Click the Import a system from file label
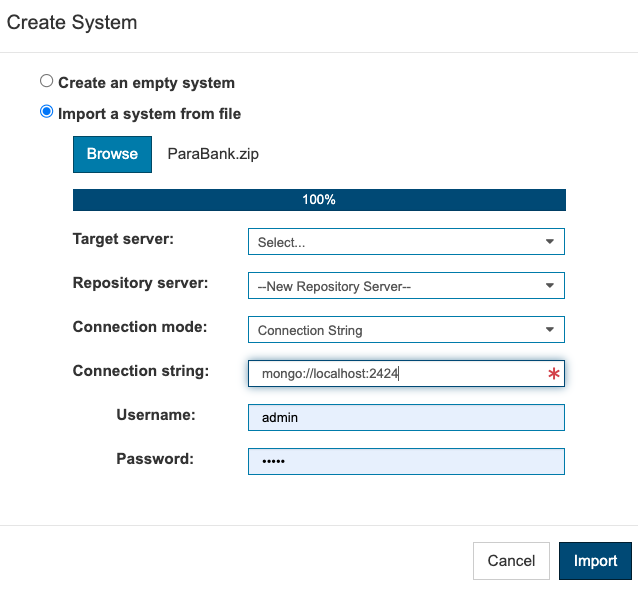 [x=149, y=113]
